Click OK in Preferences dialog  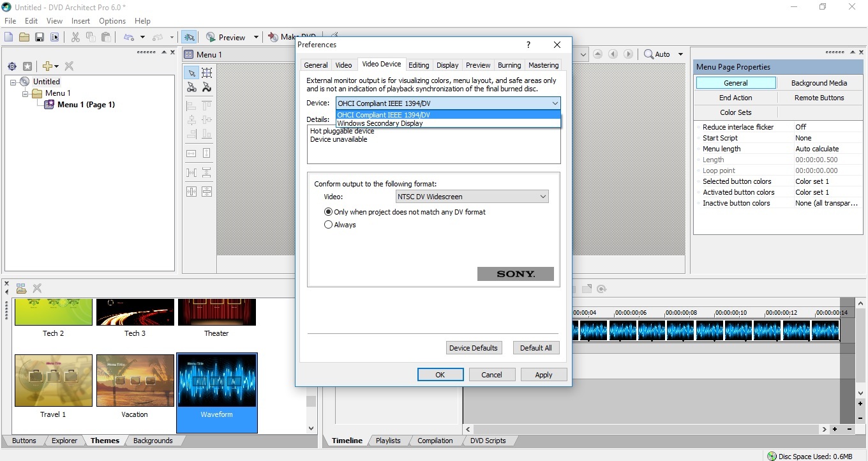click(x=440, y=375)
